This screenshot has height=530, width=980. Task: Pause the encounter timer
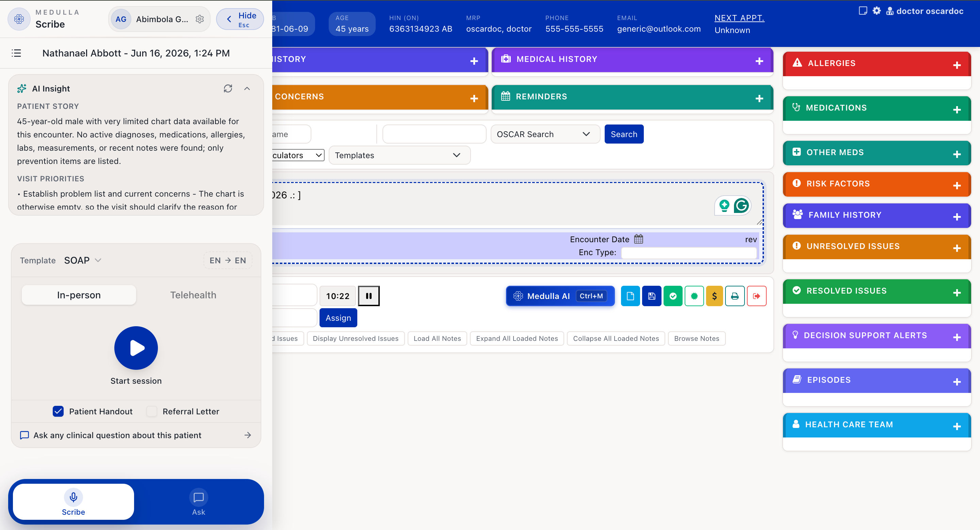click(369, 296)
